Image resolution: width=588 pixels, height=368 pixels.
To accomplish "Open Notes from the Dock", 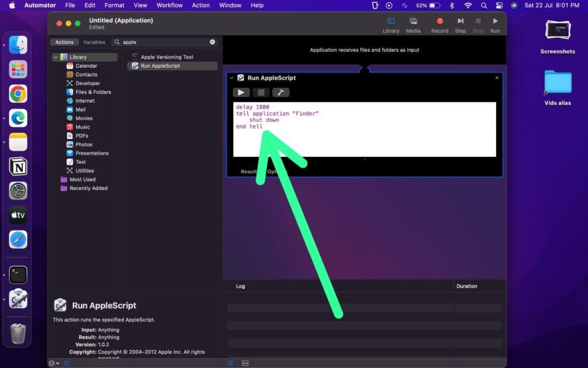I will 18,142.
